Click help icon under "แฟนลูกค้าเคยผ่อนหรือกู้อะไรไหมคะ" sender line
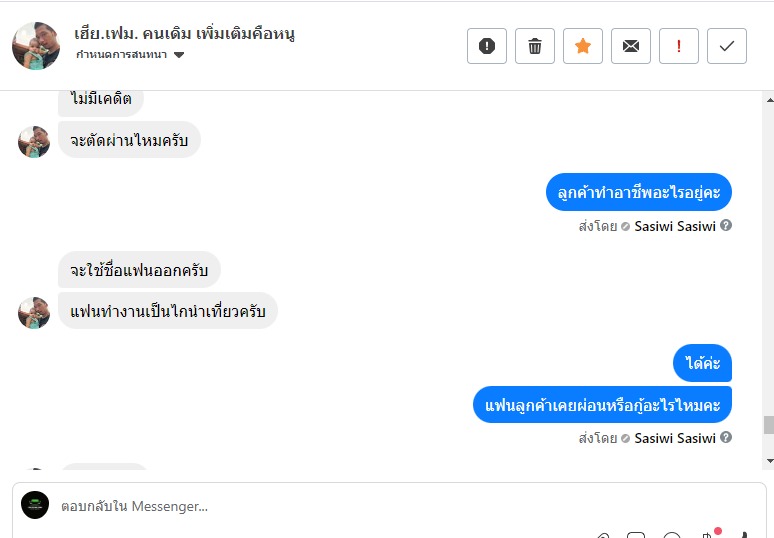 pyautogui.click(x=726, y=438)
